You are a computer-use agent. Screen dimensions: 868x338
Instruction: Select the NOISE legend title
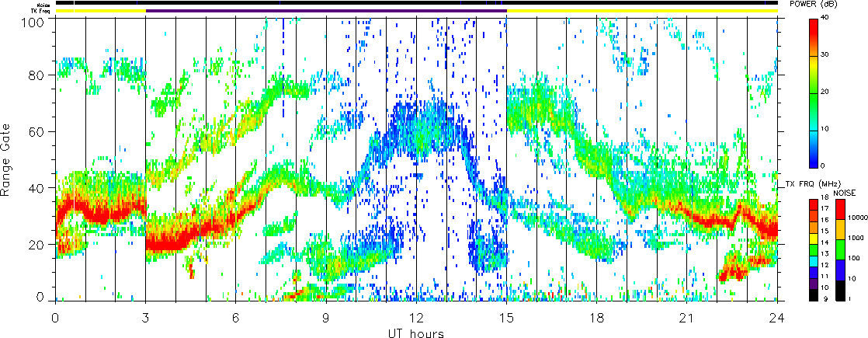(845, 193)
